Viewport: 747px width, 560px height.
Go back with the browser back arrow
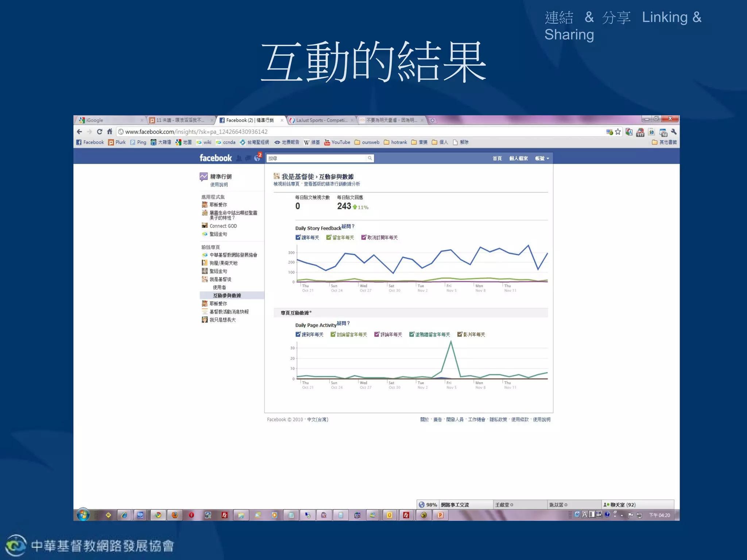[80, 132]
